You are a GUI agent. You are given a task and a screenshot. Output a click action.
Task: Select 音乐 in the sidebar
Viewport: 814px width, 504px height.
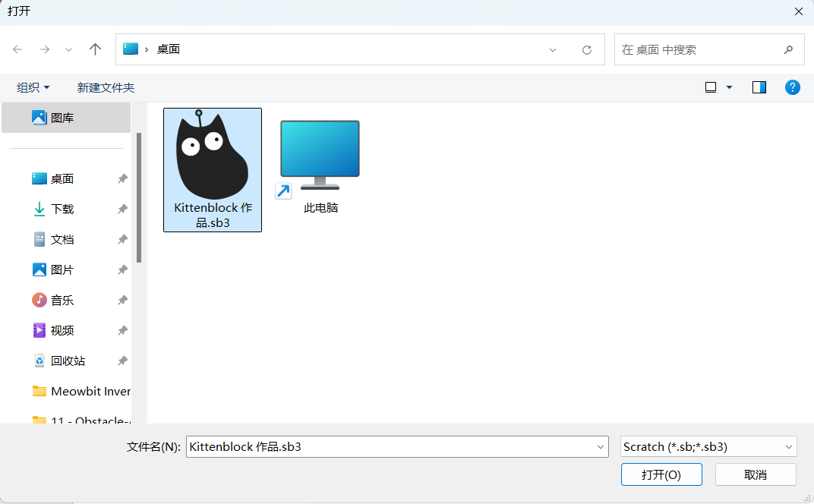(62, 300)
